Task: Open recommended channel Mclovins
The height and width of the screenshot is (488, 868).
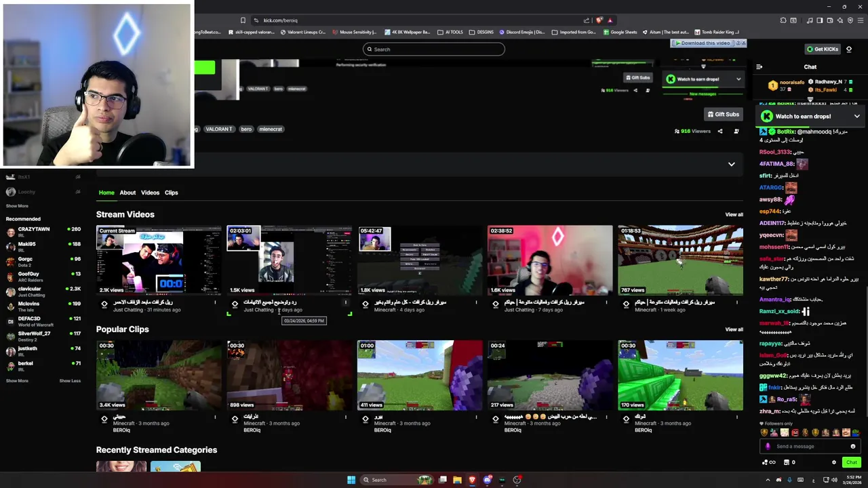Action: (x=43, y=306)
